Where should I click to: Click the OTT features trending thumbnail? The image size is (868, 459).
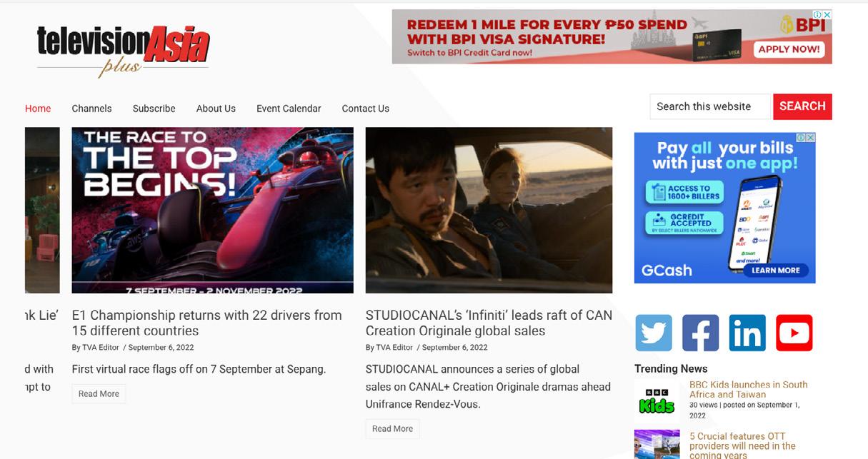657,444
